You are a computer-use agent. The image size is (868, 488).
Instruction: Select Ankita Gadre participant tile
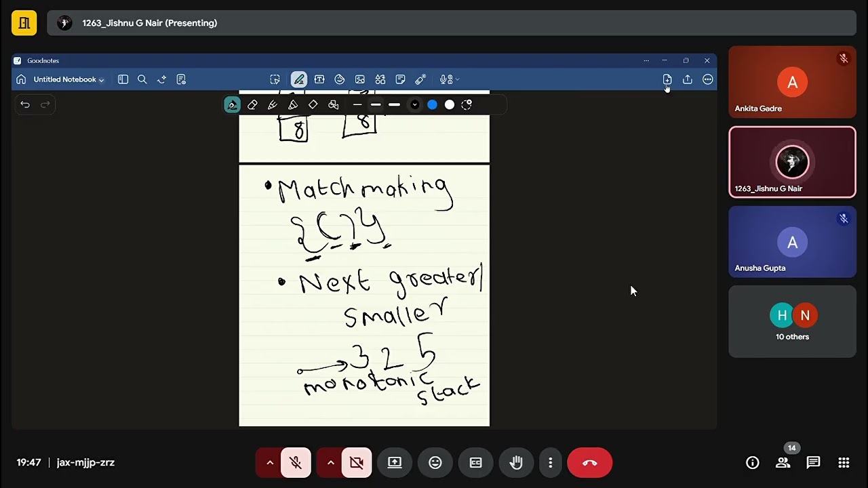[x=792, y=82]
